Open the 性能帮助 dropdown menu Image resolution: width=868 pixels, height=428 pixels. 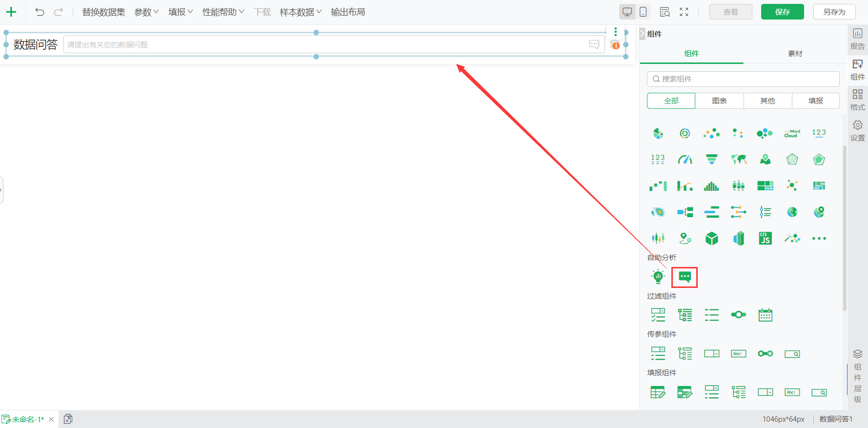click(x=223, y=12)
